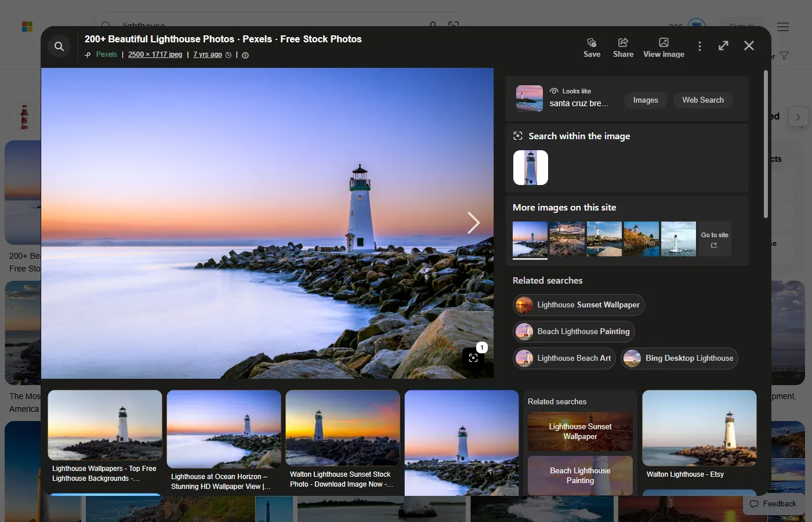The width and height of the screenshot is (812, 522).
Task: Click the Beach Lighthouse Painting card in bottom related searches
Action: pos(580,476)
